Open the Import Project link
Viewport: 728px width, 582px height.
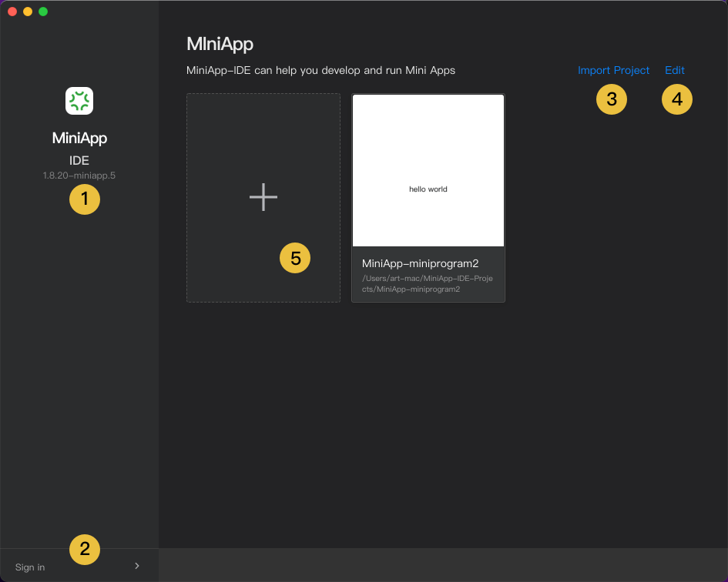[x=613, y=70]
